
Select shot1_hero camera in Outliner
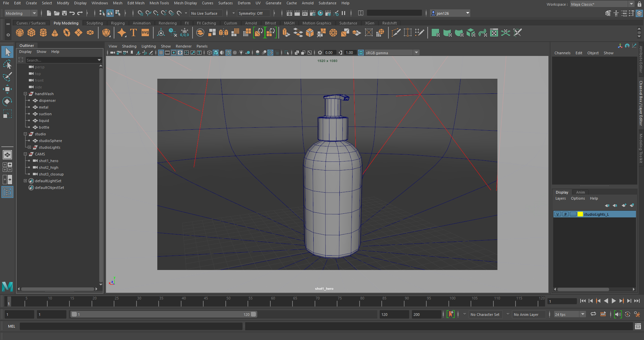pos(48,161)
